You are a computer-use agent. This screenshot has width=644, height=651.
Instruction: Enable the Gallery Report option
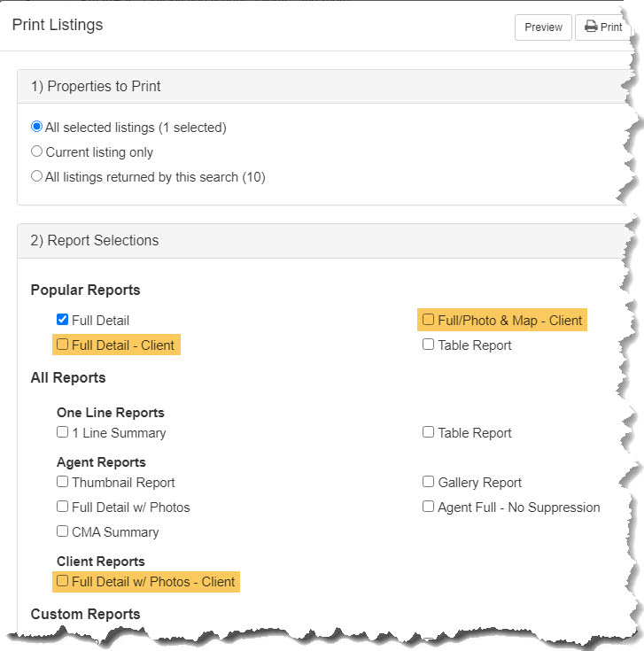click(428, 482)
